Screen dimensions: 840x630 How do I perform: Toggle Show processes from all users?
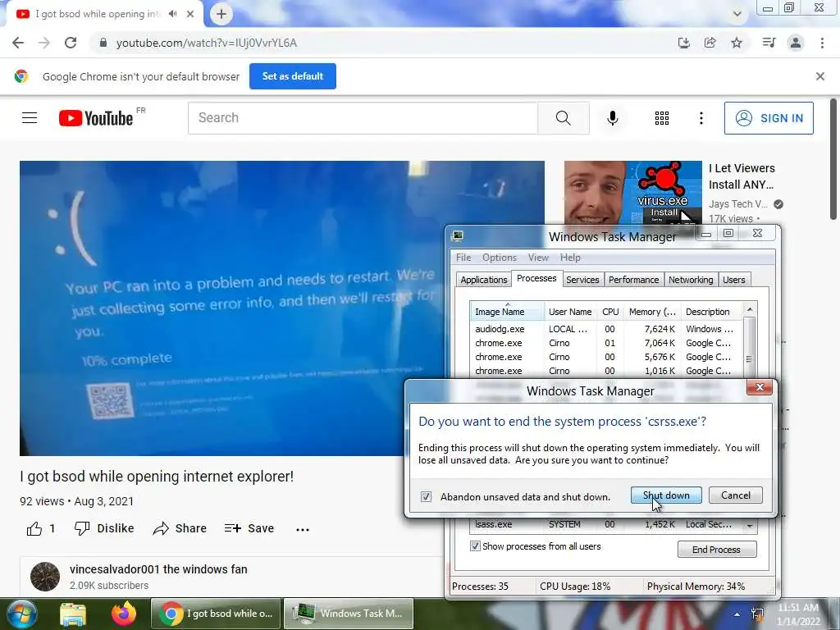tap(475, 546)
